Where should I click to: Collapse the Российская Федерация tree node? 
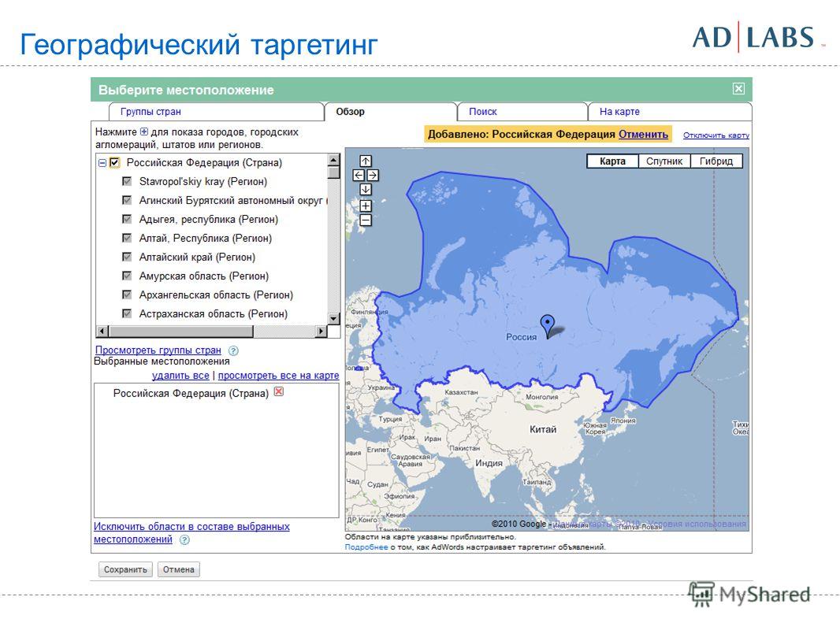(x=102, y=163)
